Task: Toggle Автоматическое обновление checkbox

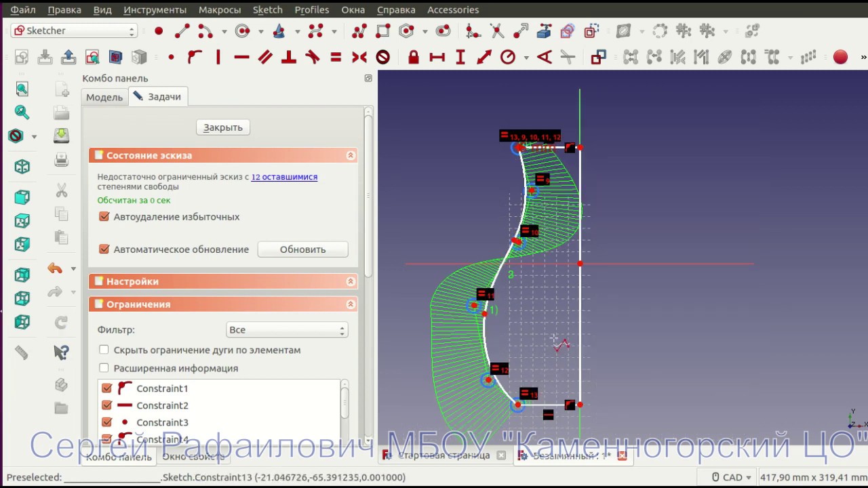Action: point(104,249)
